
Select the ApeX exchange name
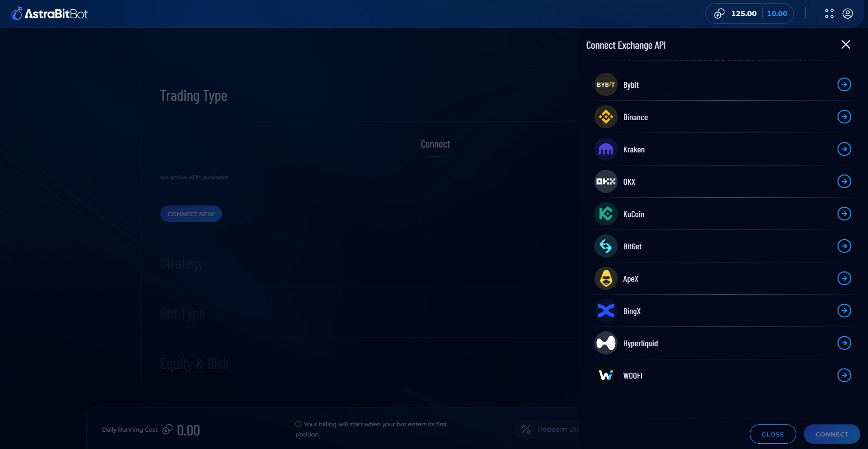(x=631, y=279)
